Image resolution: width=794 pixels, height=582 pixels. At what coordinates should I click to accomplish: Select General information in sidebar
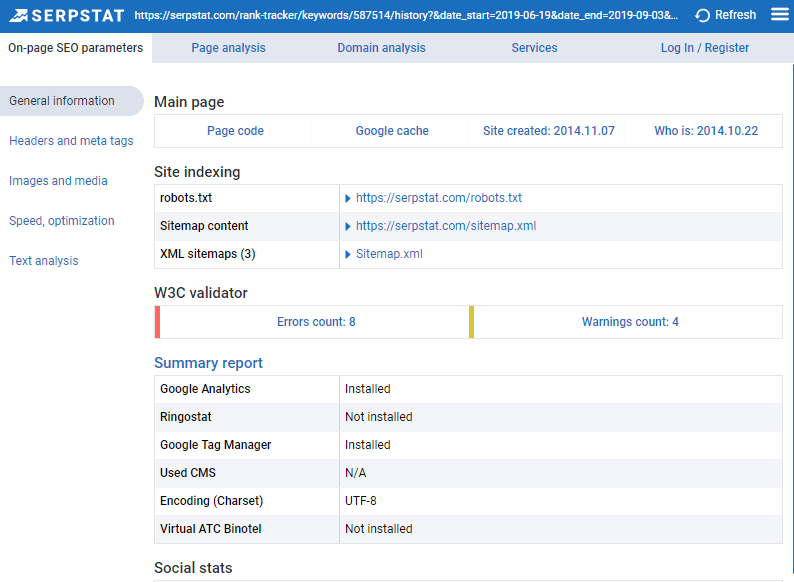(x=72, y=101)
